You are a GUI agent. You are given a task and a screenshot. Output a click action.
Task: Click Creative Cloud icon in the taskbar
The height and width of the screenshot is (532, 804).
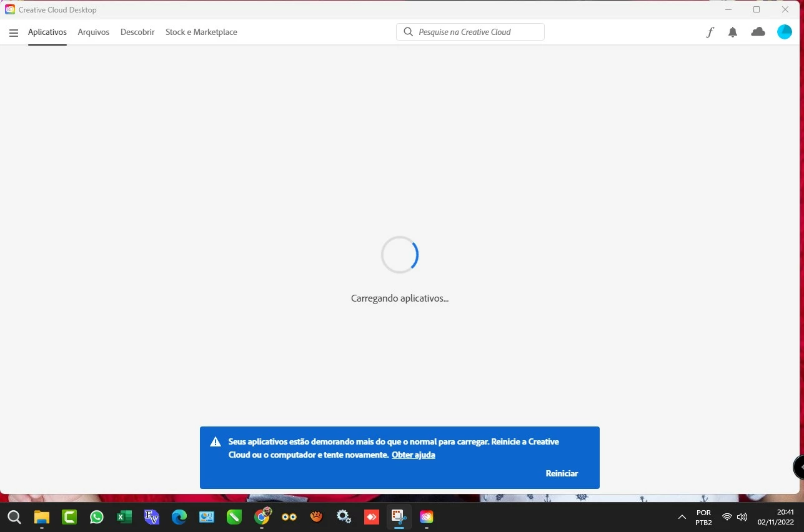tap(426, 517)
